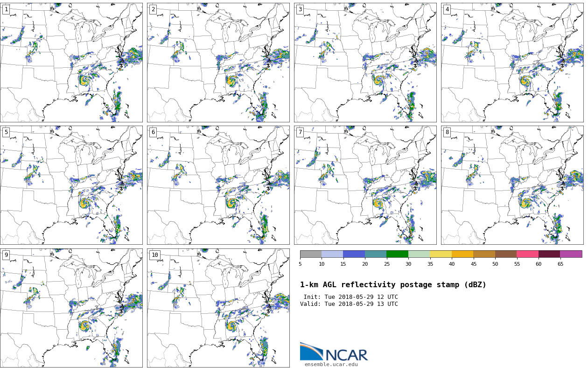Click the panel number label '4'
The image size is (588, 368).
click(447, 9)
